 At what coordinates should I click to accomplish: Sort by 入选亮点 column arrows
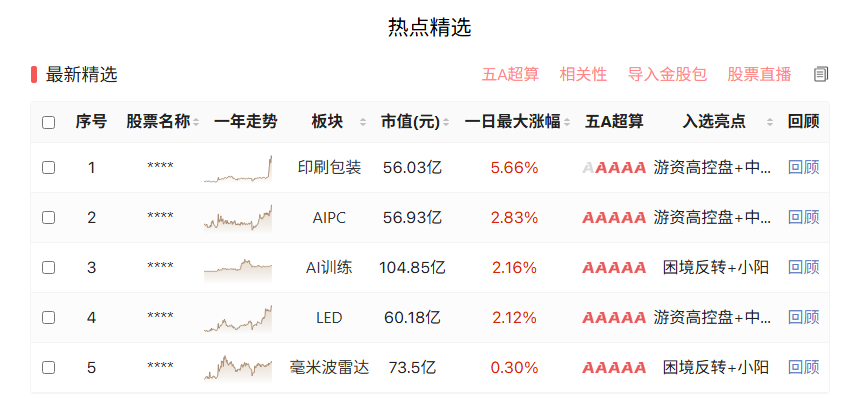pyautogui.click(x=770, y=123)
